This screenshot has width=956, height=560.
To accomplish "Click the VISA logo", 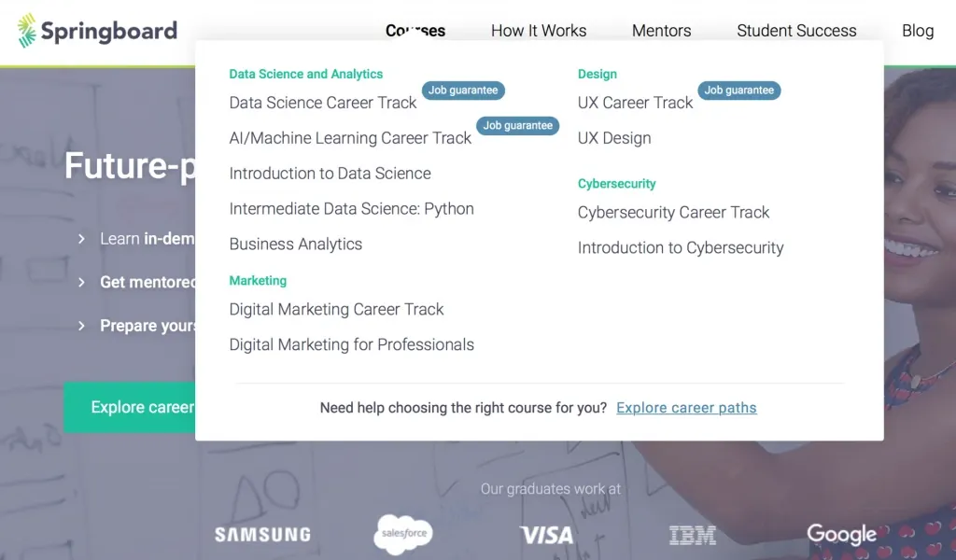I will click(546, 535).
